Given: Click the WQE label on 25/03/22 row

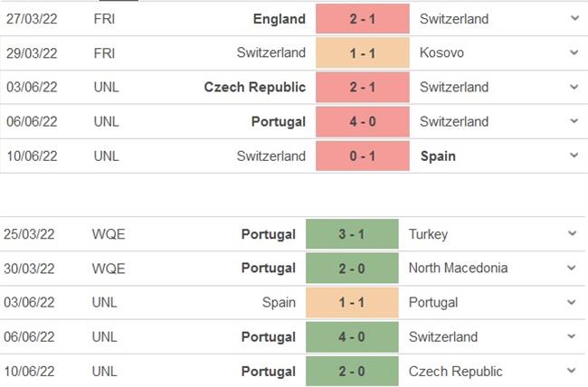Looking at the screenshot, I should tap(109, 234).
